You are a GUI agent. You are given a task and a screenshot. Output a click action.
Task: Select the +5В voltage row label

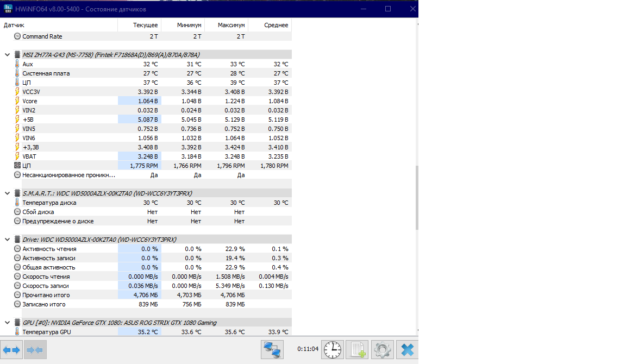point(28,120)
